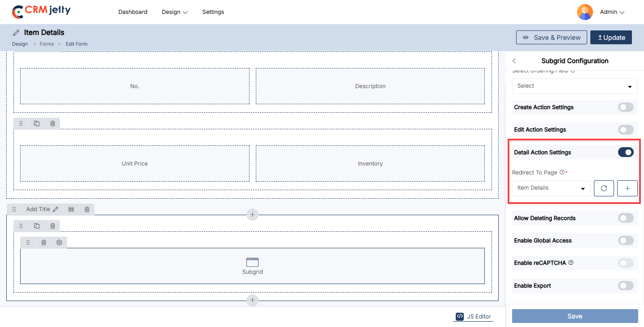The width and height of the screenshot is (644, 327).
Task: Go back using Subgrid Configuration's left arrow
Action: (514, 61)
